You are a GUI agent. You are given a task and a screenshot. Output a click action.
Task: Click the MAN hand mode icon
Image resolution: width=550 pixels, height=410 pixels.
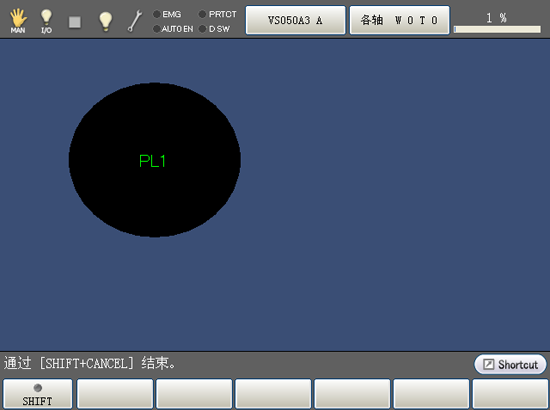point(18,21)
